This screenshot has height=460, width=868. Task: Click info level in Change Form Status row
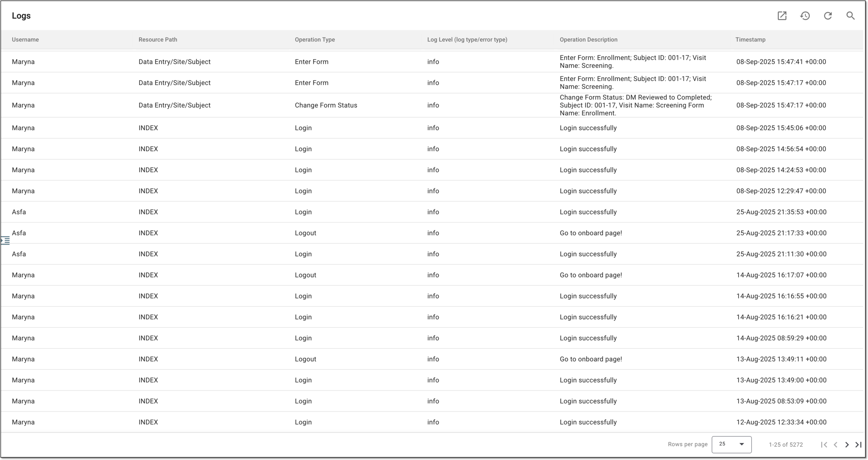433,105
